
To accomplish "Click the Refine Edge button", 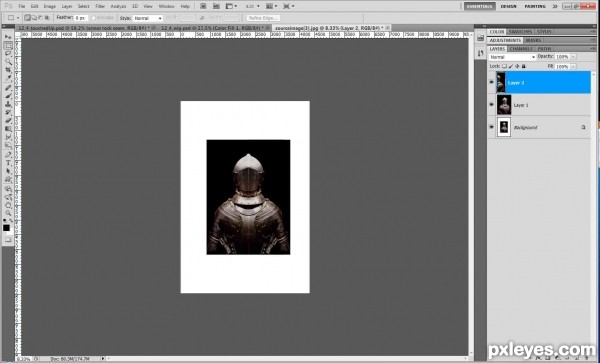I will pos(263,18).
